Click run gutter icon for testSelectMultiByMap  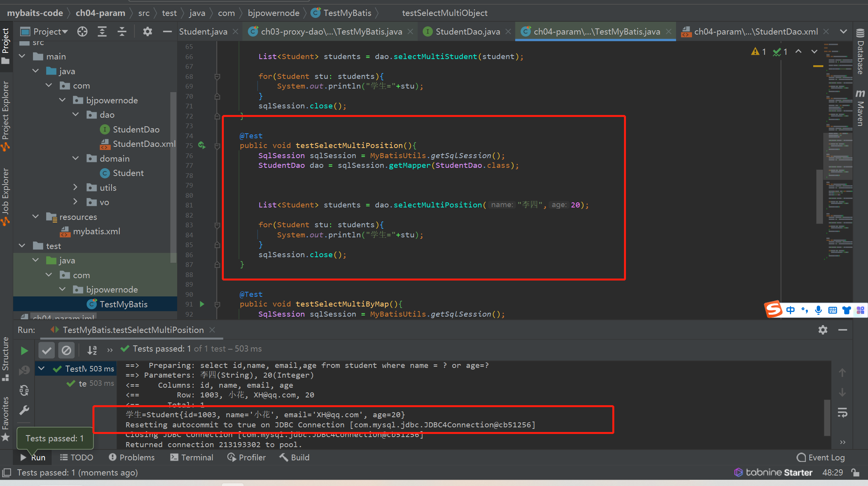(x=202, y=304)
